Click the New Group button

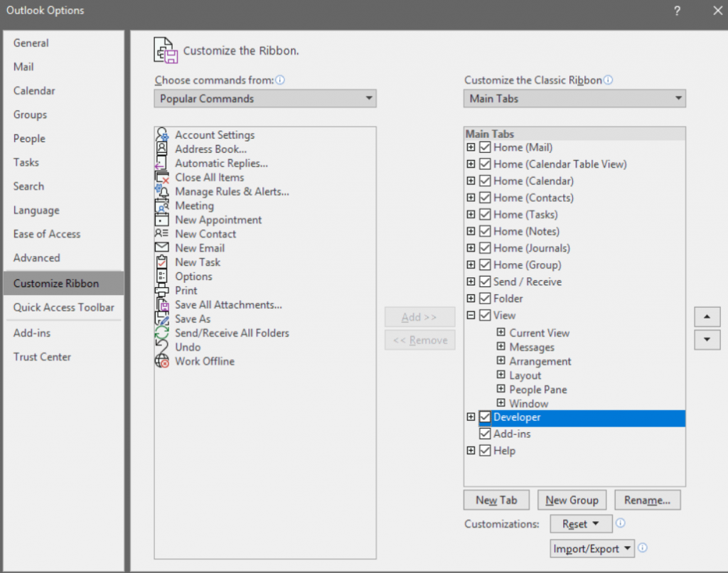tap(572, 500)
